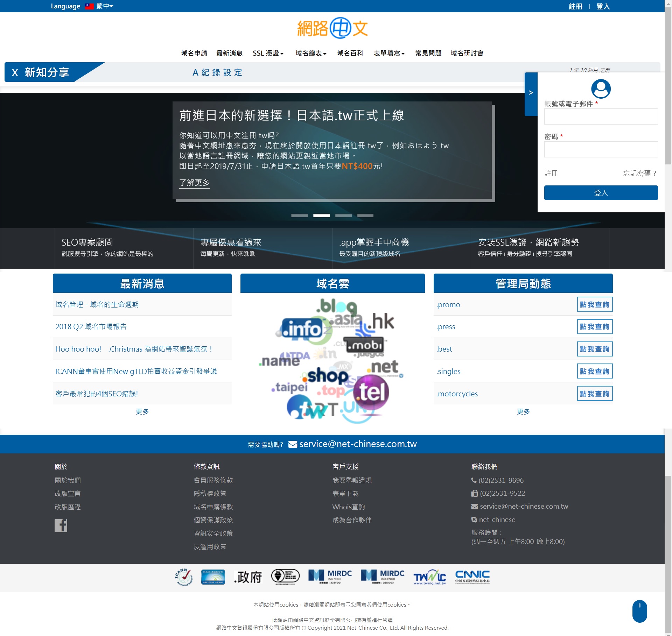Viewport: 672px width, 636px height.
Task: Click 點我查詢 next to .promo
Action: click(594, 304)
